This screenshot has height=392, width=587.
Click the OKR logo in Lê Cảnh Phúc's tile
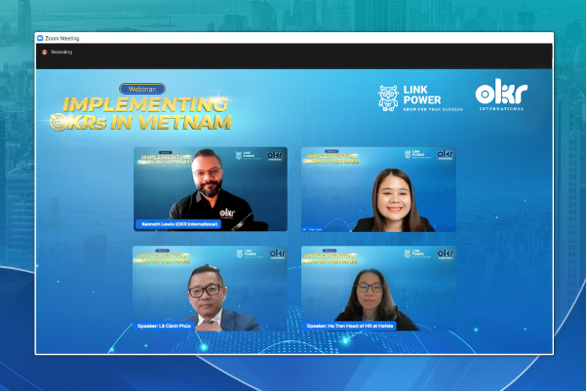(277, 254)
